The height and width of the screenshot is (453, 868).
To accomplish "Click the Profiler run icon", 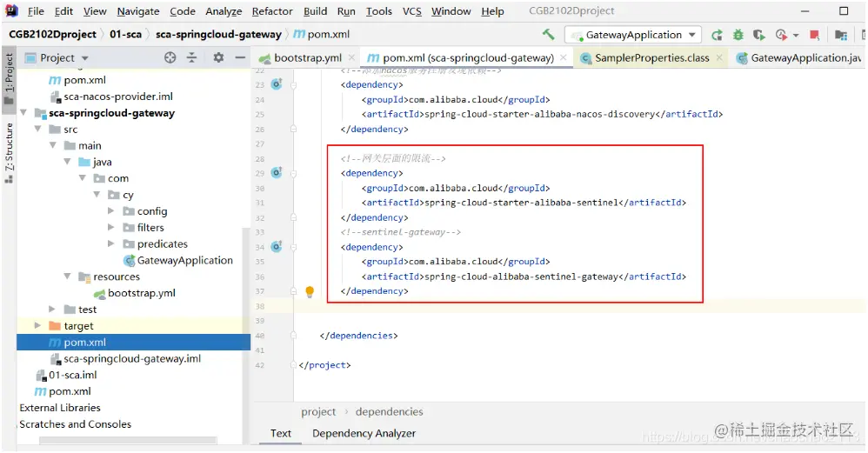I will 782,35.
